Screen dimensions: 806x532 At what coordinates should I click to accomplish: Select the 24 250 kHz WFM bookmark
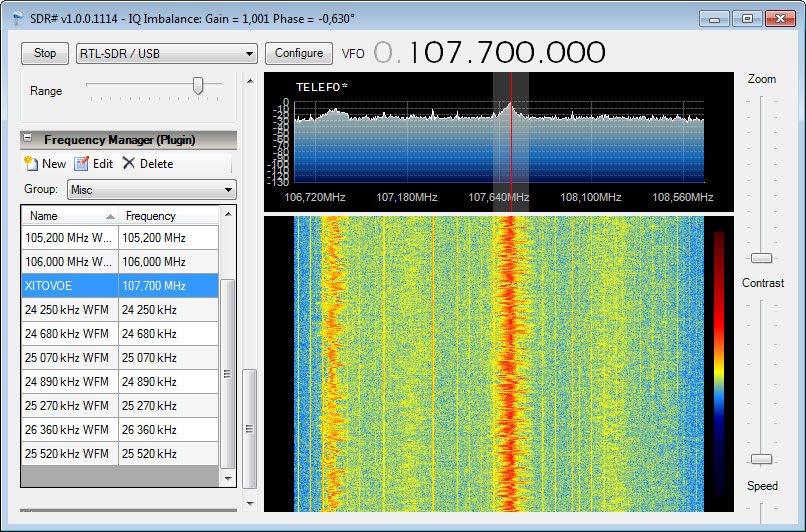[x=70, y=310]
